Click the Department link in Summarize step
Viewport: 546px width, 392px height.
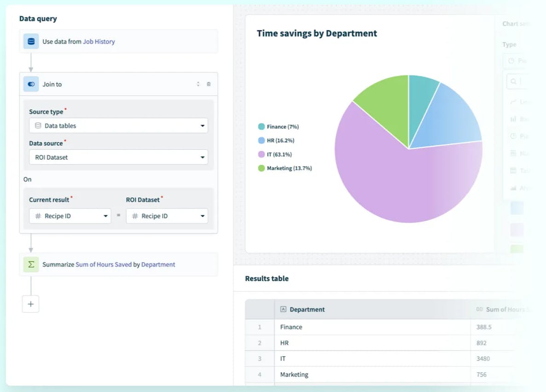click(158, 265)
